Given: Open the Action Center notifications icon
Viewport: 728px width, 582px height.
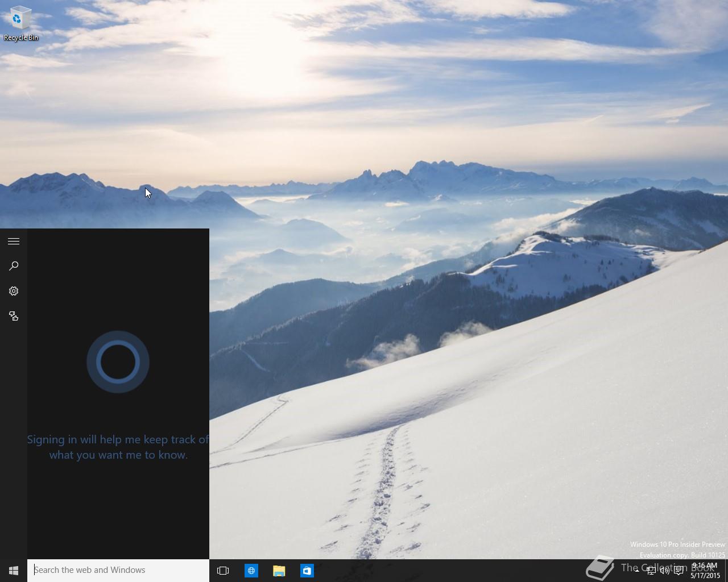Looking at the screenshot, I should tap(679, 571).
